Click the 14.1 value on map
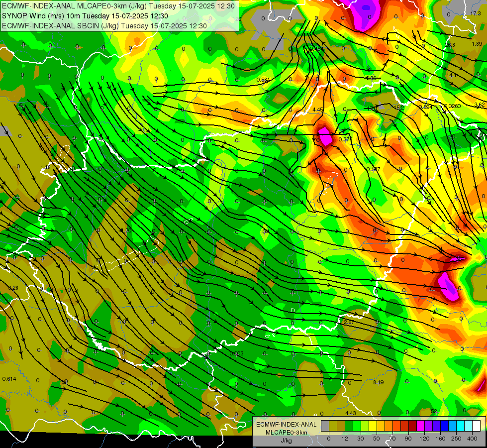The image size is (487, 448). 451,75
